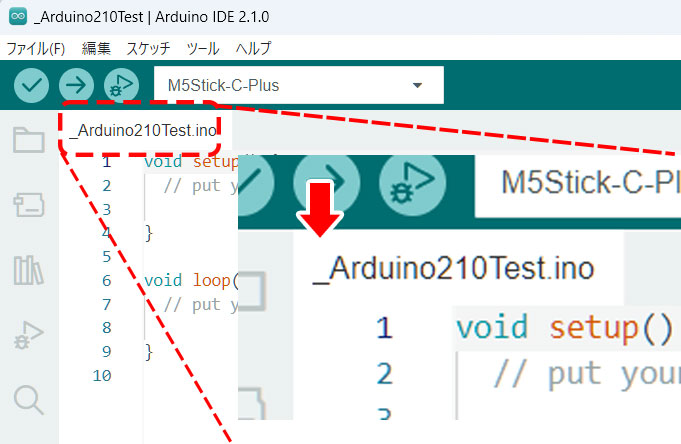The width and height of the screenshot is (681, 444).
Task: Open the M5Stick-C-Plus board selector dropdown
Action: pos(299,85)
